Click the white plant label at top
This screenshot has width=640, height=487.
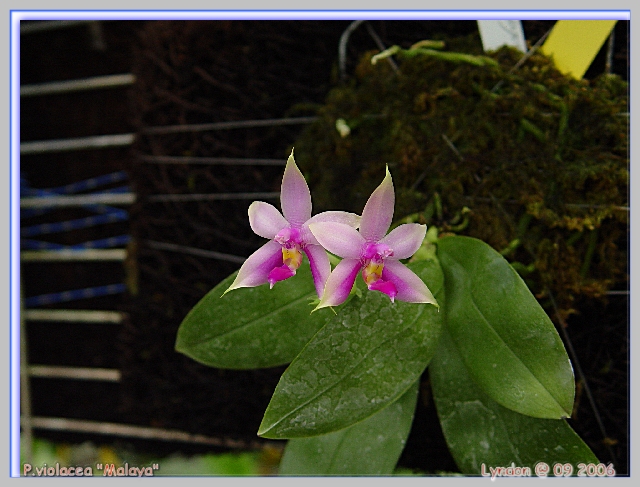pos(502,34)
